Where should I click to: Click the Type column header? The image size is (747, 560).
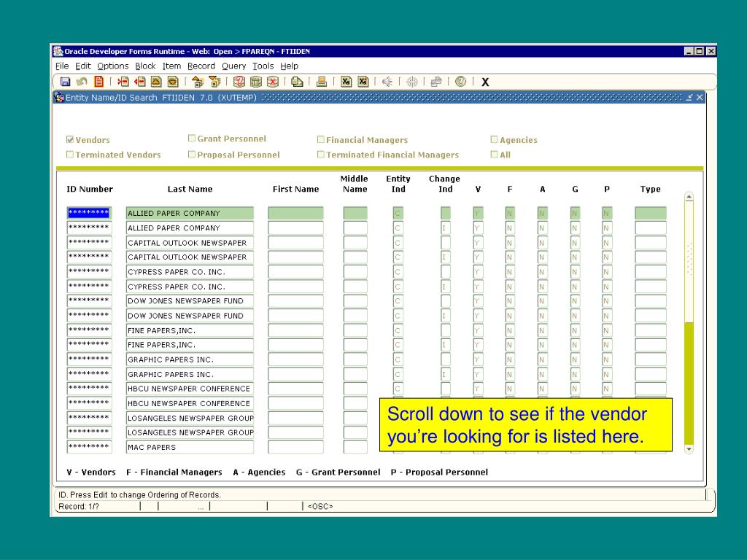(650, 189)
